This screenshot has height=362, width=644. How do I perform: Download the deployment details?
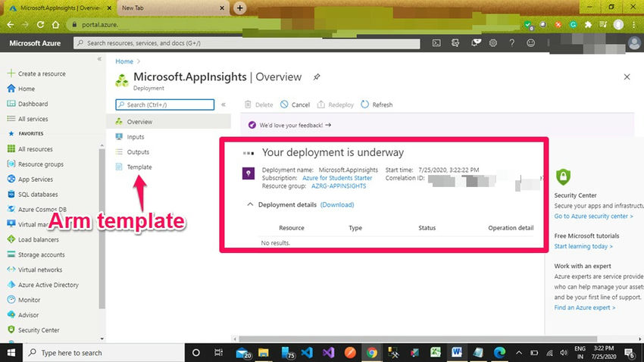337,204
